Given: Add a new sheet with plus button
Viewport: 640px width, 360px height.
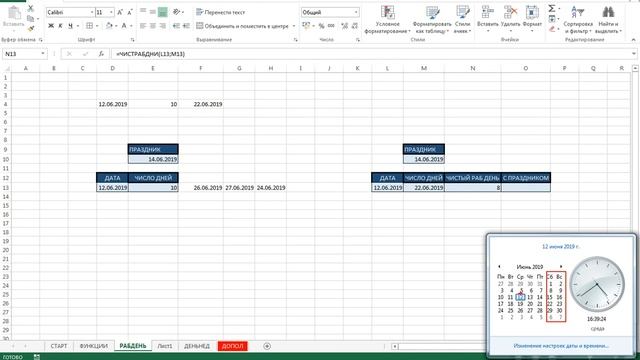Looking at the screenshot, I should click(267, 346).
